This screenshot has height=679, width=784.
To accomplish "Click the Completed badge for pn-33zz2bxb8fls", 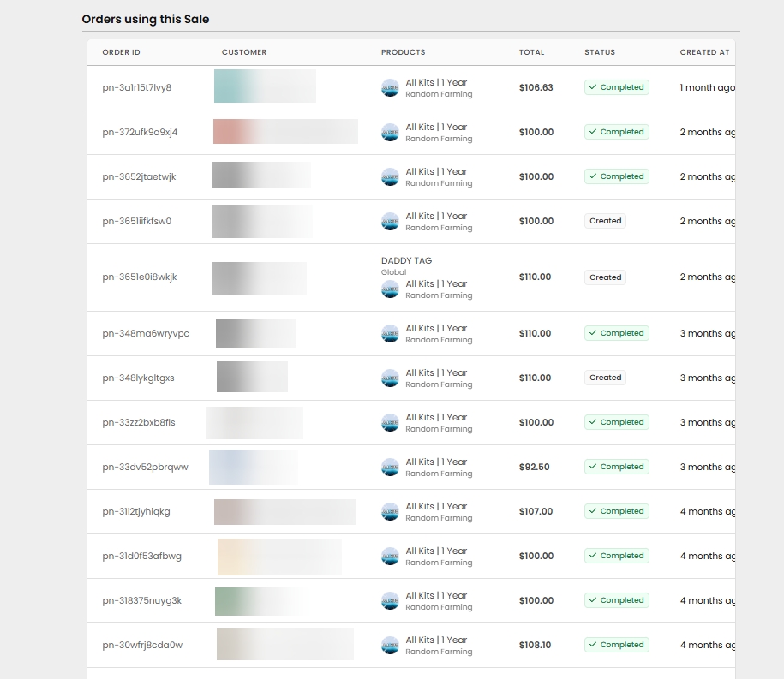I will point(616,422).
